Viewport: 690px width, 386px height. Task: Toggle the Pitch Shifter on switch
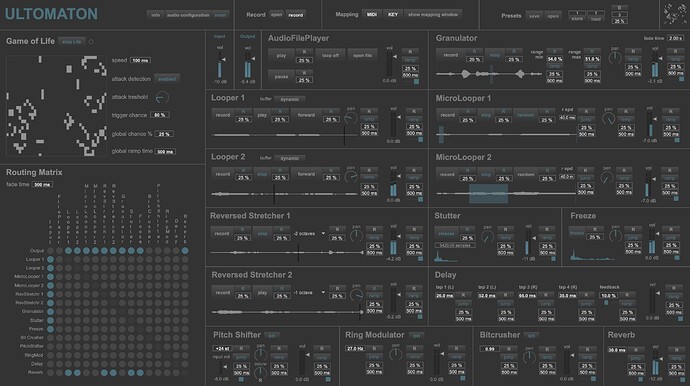tap(272, 336)
